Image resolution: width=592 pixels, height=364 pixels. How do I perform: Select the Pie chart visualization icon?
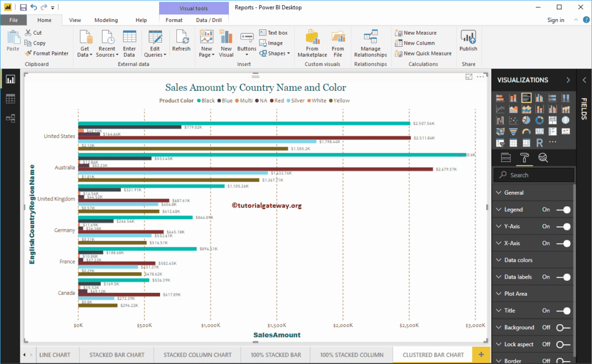(527, 120)
